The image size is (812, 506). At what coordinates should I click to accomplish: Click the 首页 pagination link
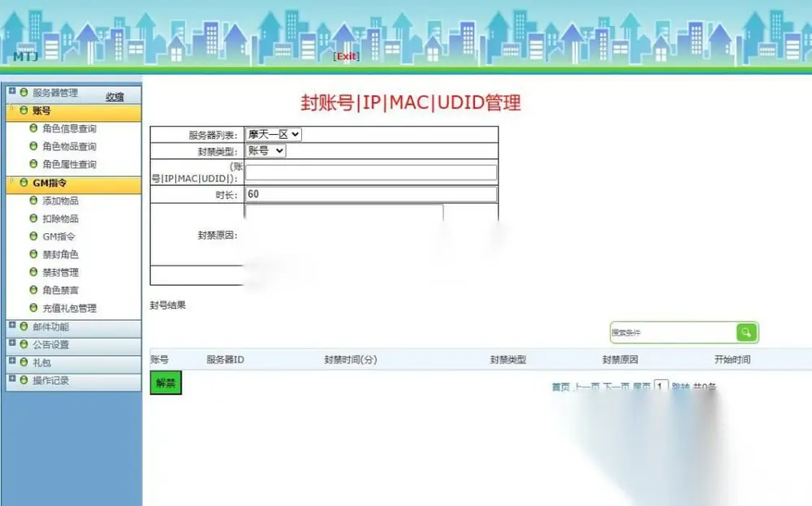tap(560, 387)
